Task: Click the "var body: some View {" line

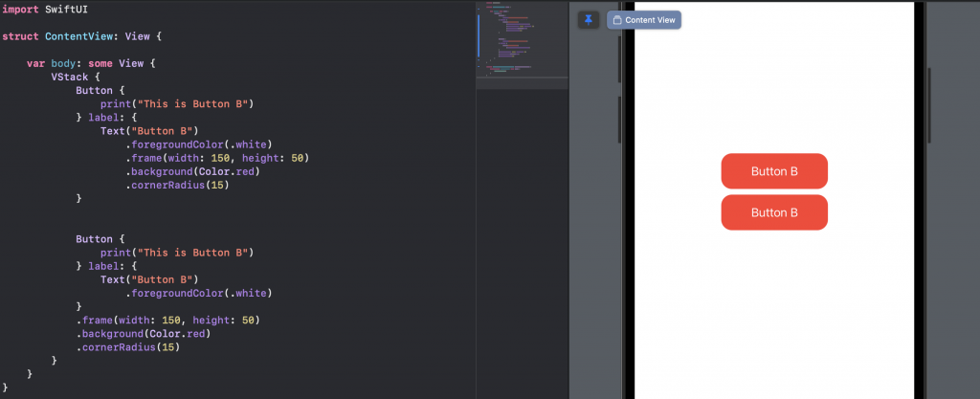Action: (x=91, y=63)
